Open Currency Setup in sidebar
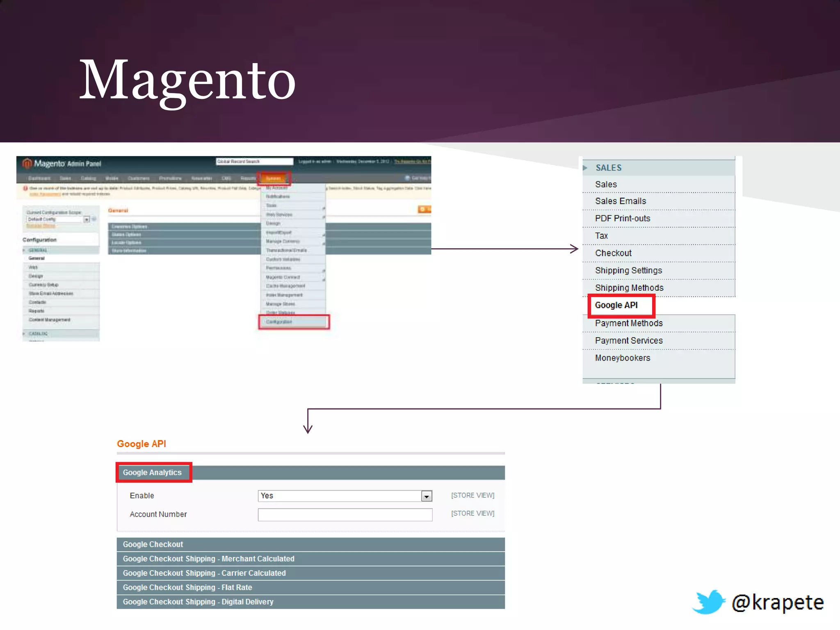Image resolution: width=840 pixels, height=630 pixels. tap(61, 285)
